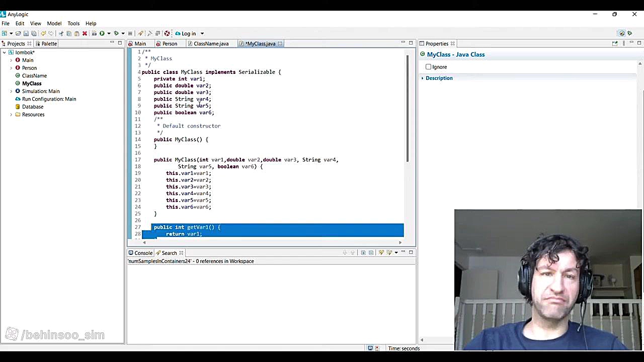Run the model with green play icon
Image resolution: width=644 pixels, height=362 pixels.
point(102,34)
